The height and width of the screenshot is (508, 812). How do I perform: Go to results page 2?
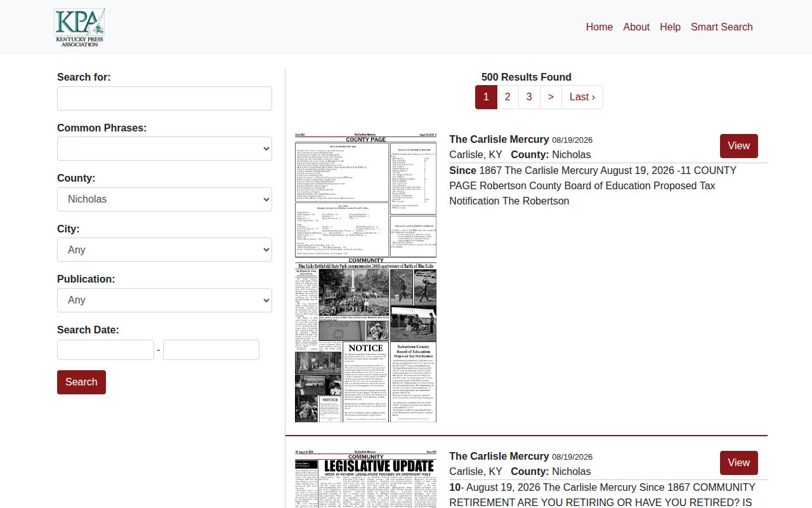(x=507, y=97)
